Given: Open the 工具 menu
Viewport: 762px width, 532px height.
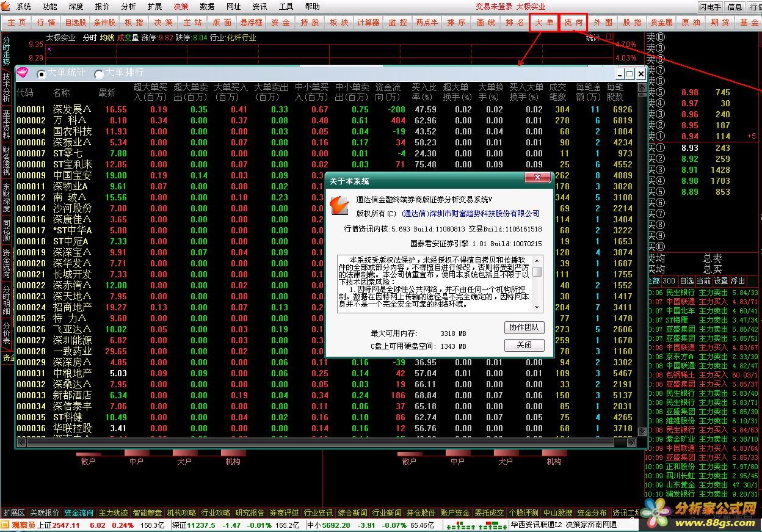Looking at the screenshot, I should click(286, 7).
